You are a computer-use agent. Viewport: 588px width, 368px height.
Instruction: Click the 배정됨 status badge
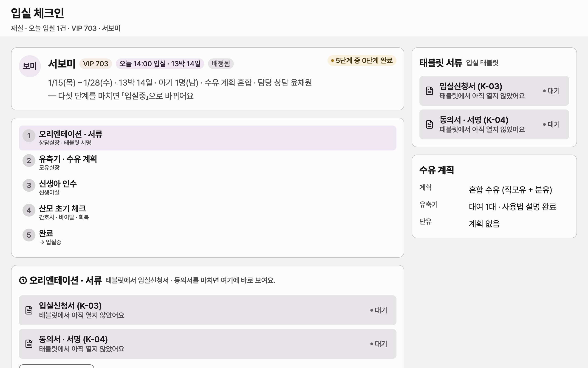pyautogui.click(x=221, y=64)
